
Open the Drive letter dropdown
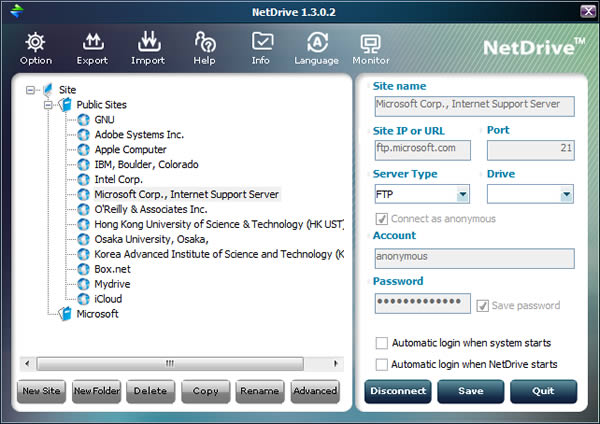566,195
